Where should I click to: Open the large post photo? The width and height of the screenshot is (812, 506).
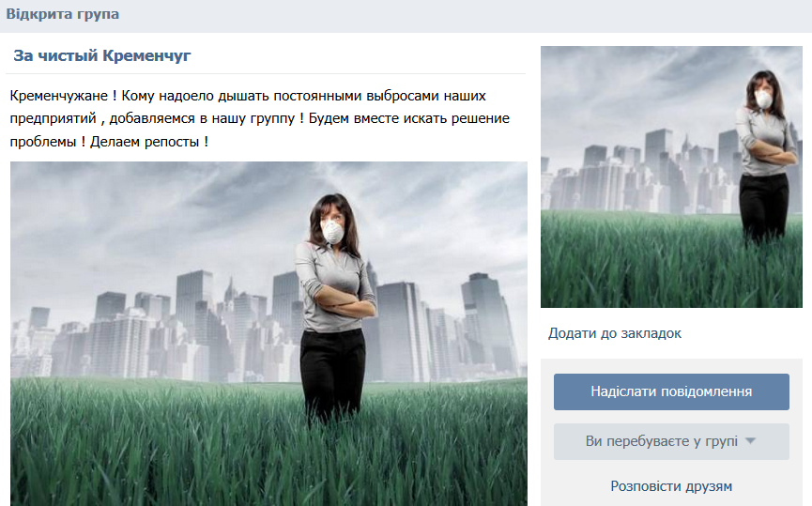point(268,333)
